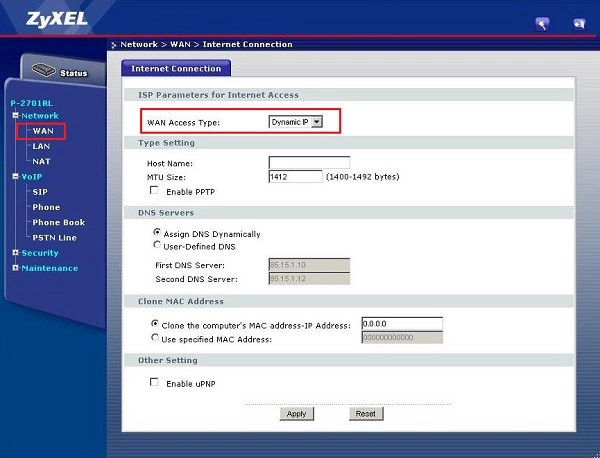
Task: Click the 'ISP Parameters for Internet Access' heading
Action: [218, 95]
